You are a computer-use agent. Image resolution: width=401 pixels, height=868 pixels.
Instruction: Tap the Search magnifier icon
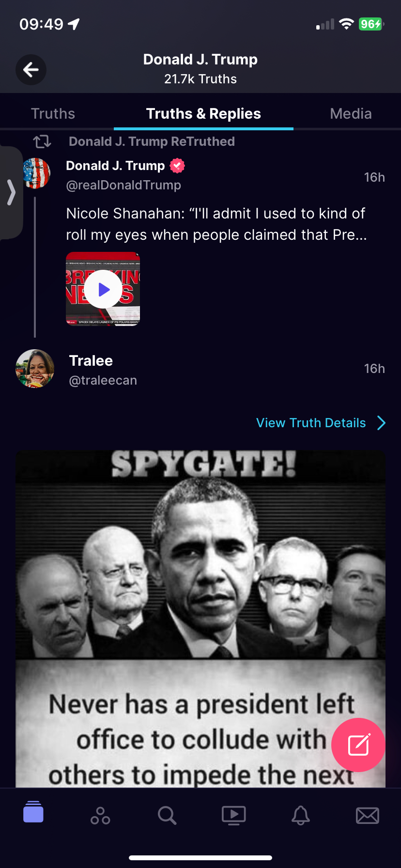click(x=167, y=815)
